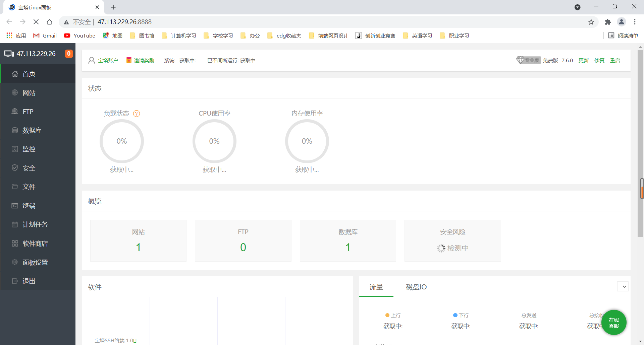Image resolution: width=644 pixels, height=345 pixels.
Task: Click the 重启 restart link
Action: click(x=615, y=60)
